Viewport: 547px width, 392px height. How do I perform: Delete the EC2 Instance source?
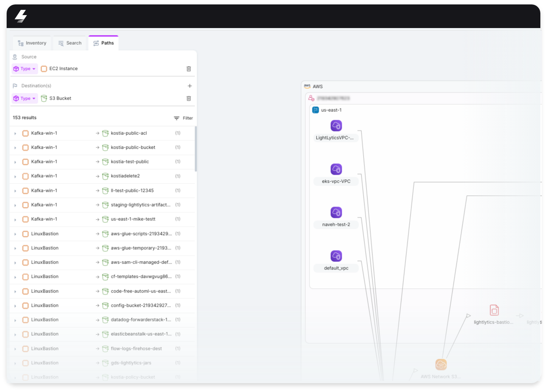(x=189, y=69)
